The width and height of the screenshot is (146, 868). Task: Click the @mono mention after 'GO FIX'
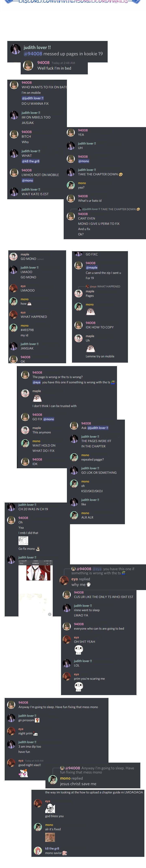[48, 419]
